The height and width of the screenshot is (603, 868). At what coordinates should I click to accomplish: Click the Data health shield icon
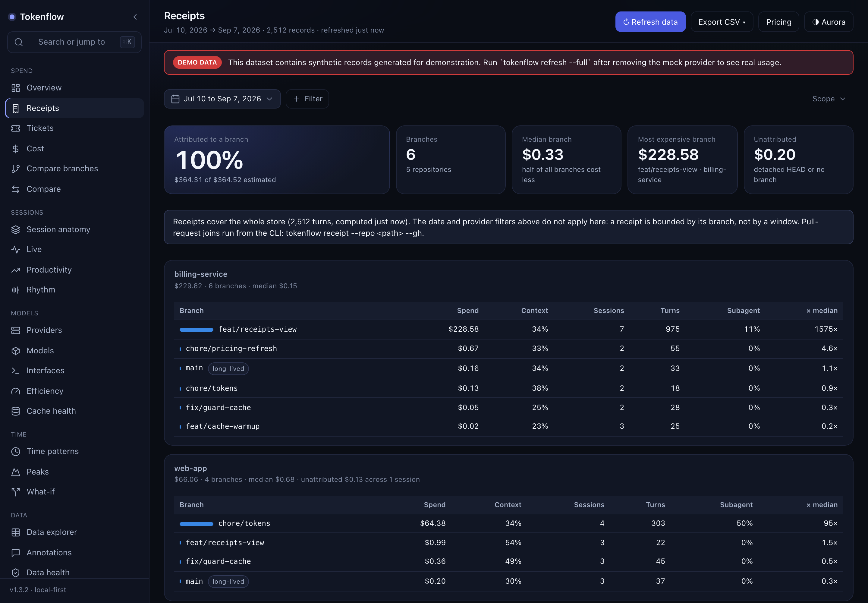pyautogui.click(x=15, y=573)
